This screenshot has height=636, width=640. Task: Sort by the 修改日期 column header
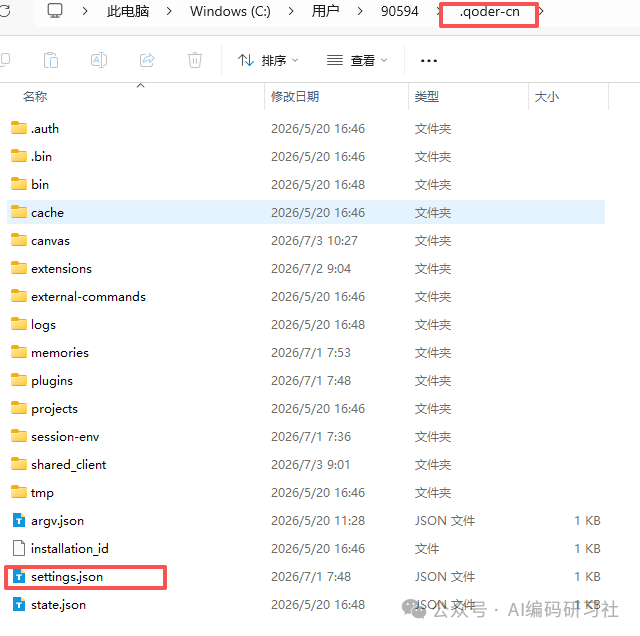click(x=295, y=97)
